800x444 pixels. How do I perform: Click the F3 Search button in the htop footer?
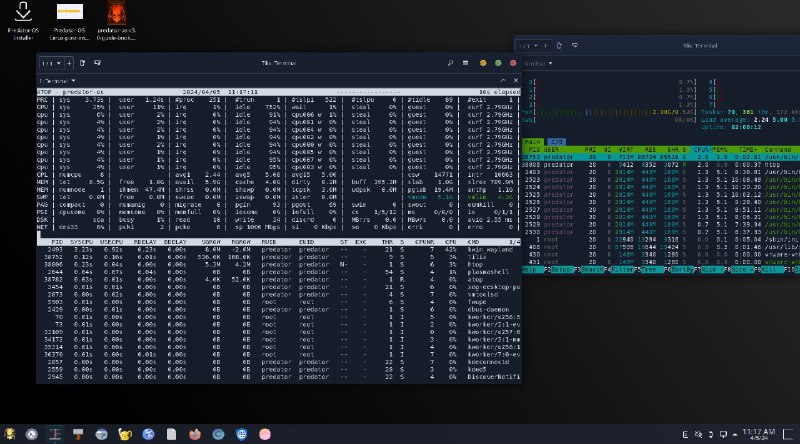590,269
